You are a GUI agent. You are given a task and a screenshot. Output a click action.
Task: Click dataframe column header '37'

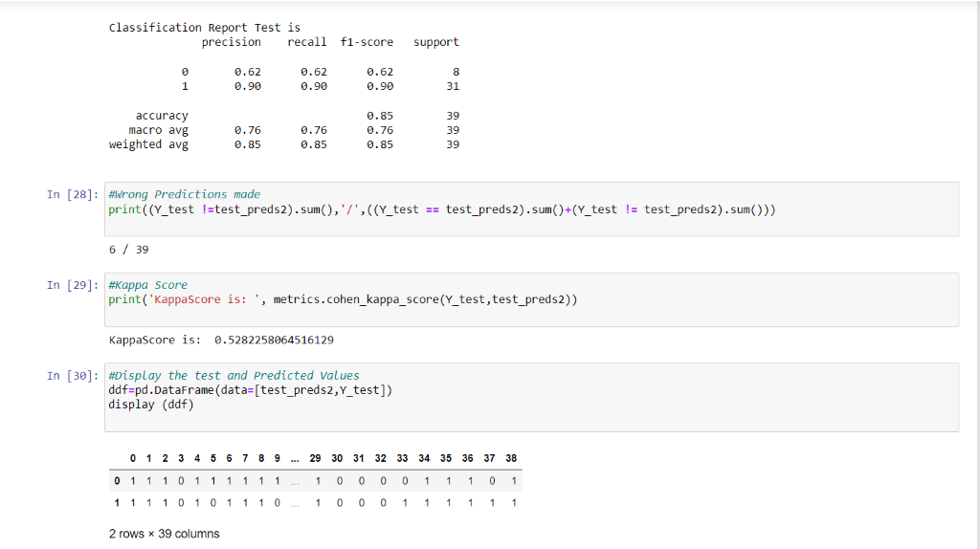click(x=489, y=458)
